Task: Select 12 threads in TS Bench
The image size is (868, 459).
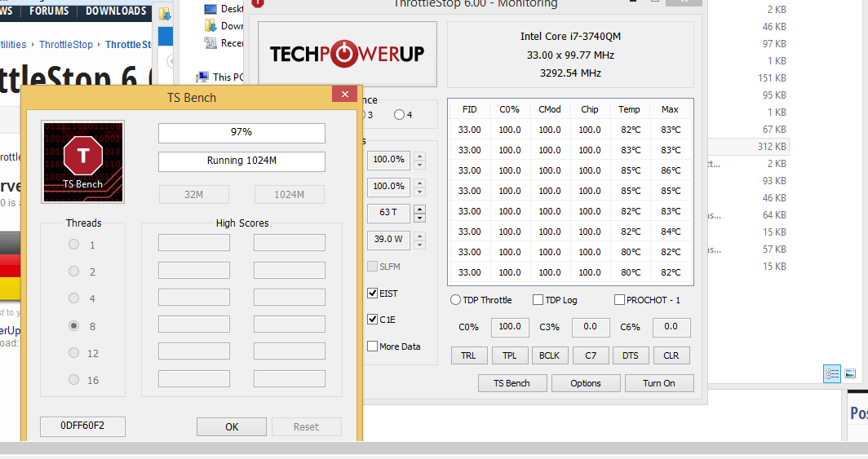Action: pyautogui.click(x=73, y=353)
